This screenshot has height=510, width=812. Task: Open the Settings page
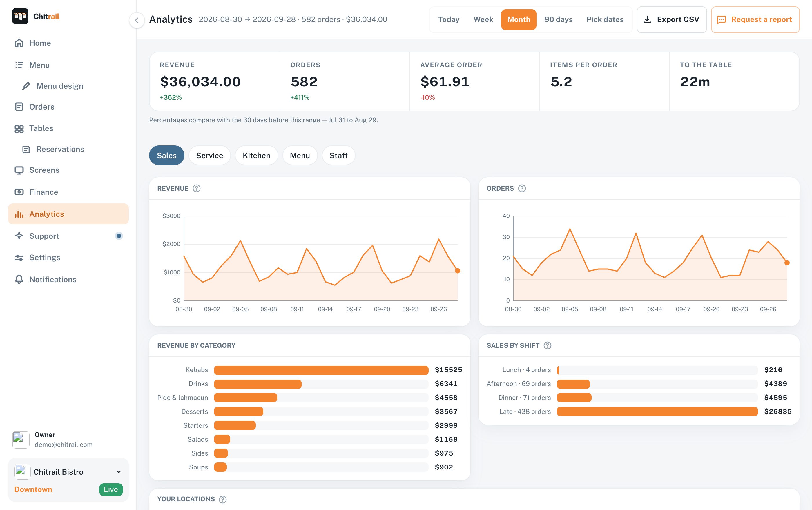pyautogui.click(x=68, y=258)
